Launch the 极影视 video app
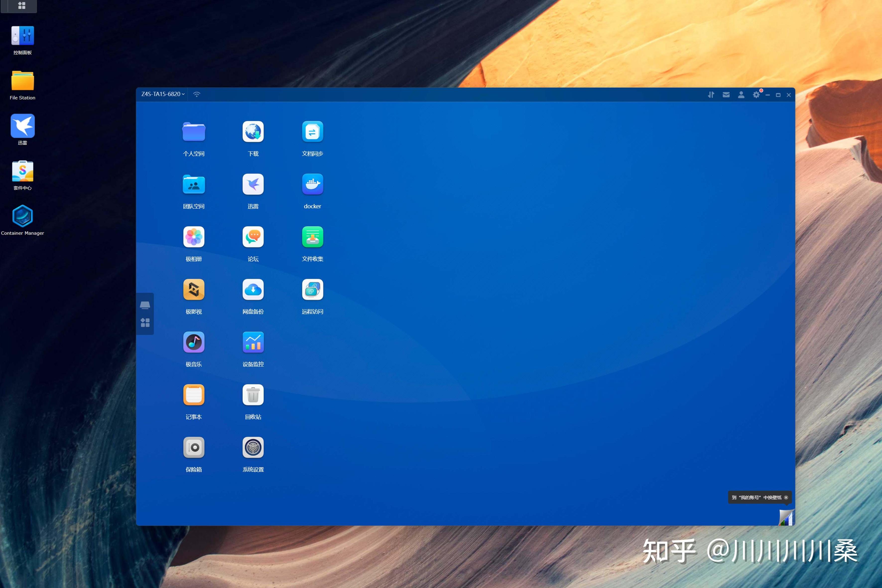The width and height of the screenshot is (882, 588). tap(193, 290)
